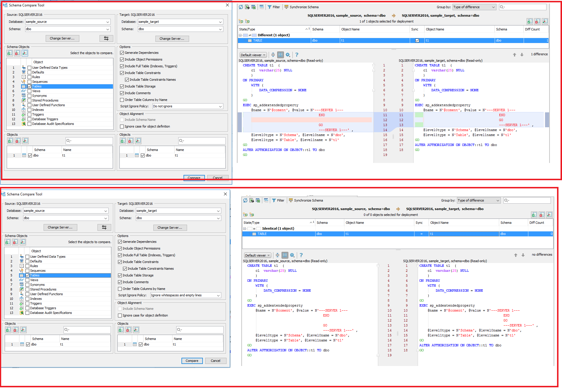562x392 pixels.
Task: Open dropdown showing 'Ignore whitespaces and empty lines'
Action: [186, 295]
